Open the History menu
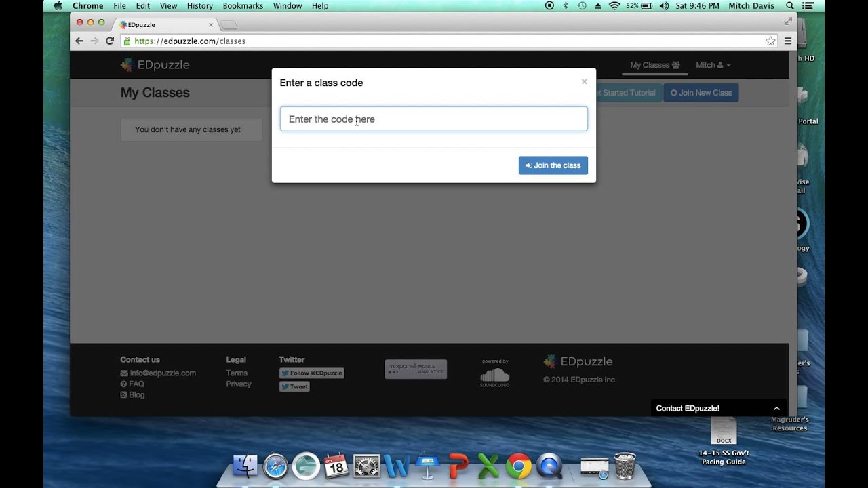 pyautogui.click(x=199, y=5)
